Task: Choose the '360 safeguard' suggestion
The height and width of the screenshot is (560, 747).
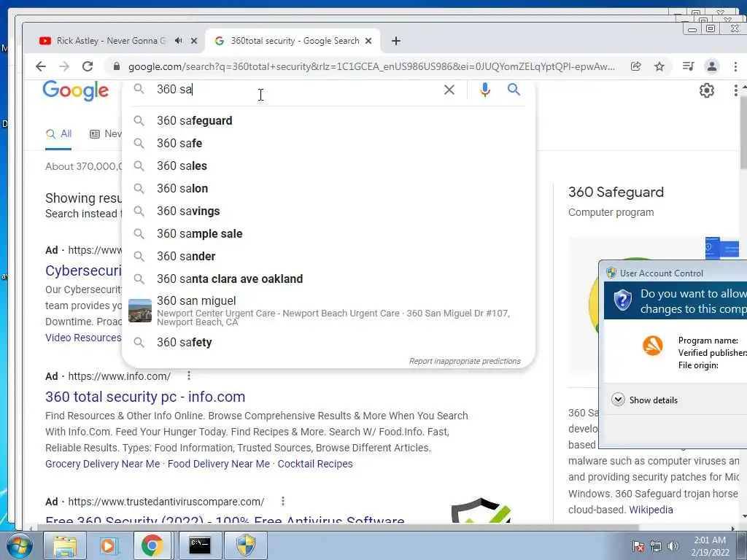Action: tap(329, 121)
